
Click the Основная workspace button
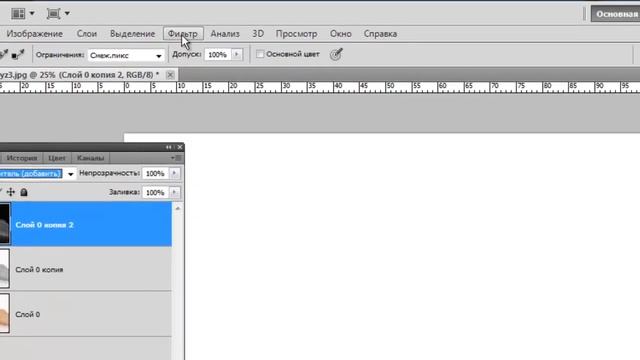(x=616, y=14)
